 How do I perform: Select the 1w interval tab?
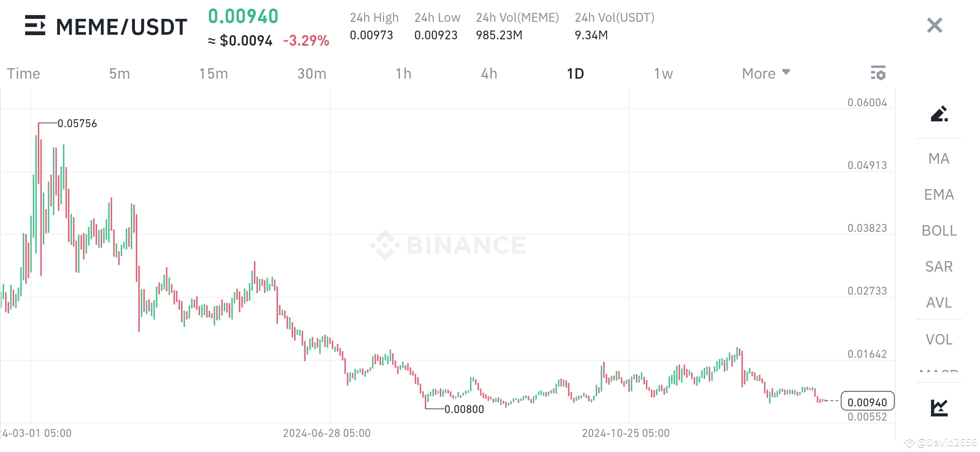pyautogui.click(x=663, y=73)
